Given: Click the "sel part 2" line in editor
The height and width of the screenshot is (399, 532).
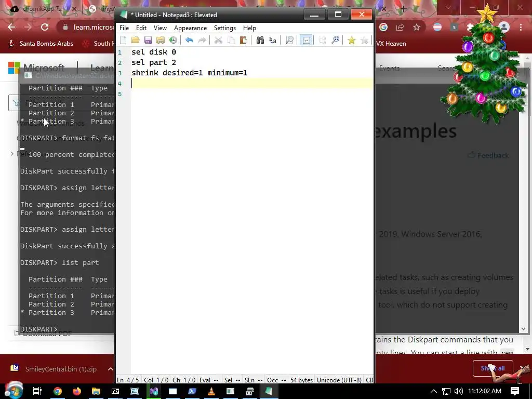Looking at the screenshot, I should pyautogui.click(x=154, y=62).
